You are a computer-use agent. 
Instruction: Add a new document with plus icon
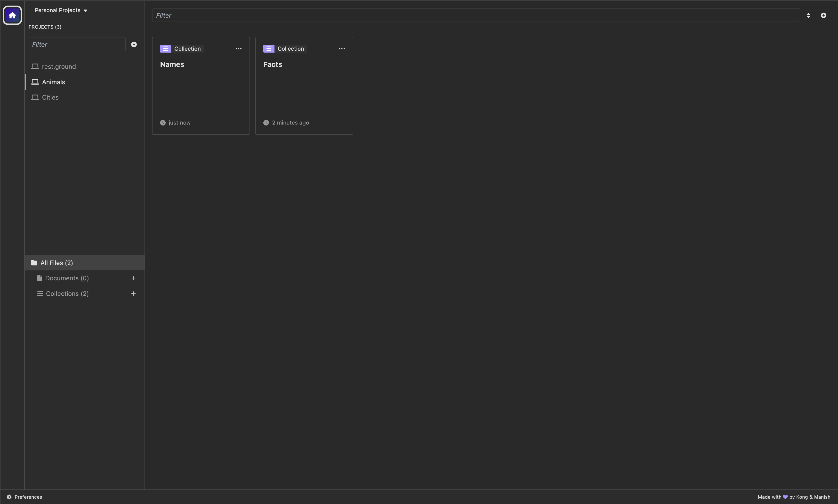(x=134, y=278)
